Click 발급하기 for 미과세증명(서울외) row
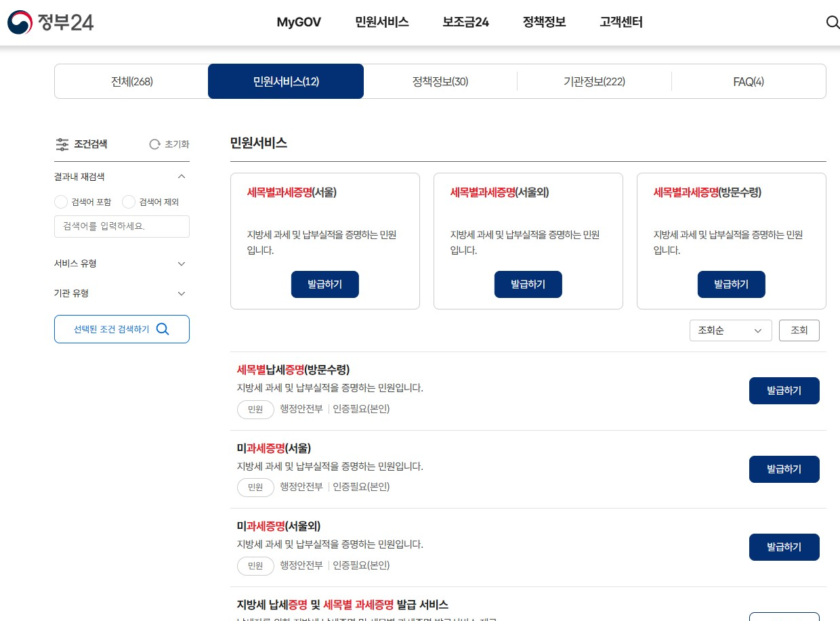Screen dimensions: 840x621 pos(784,547)
